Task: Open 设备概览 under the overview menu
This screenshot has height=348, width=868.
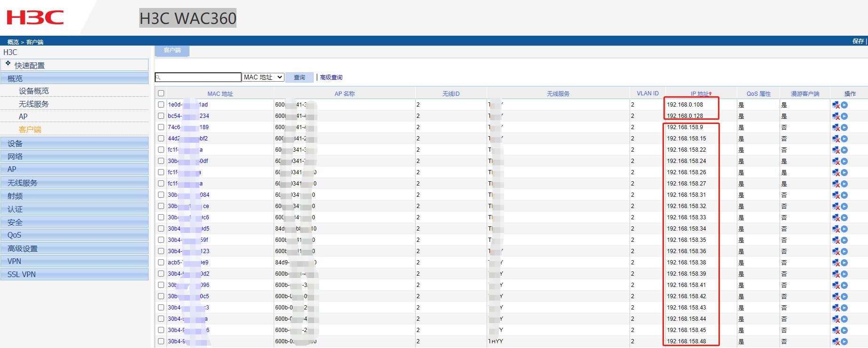Action: coord(34,91)
